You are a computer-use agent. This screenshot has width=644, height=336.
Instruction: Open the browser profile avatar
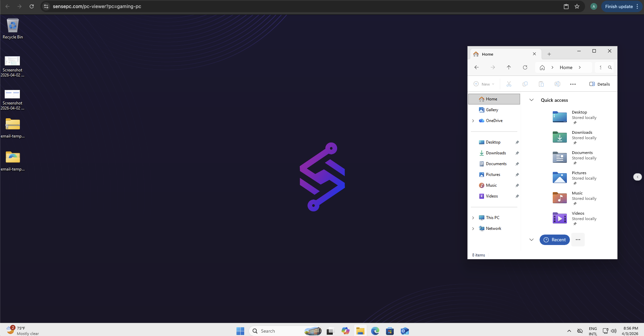[x=594, y=6]
